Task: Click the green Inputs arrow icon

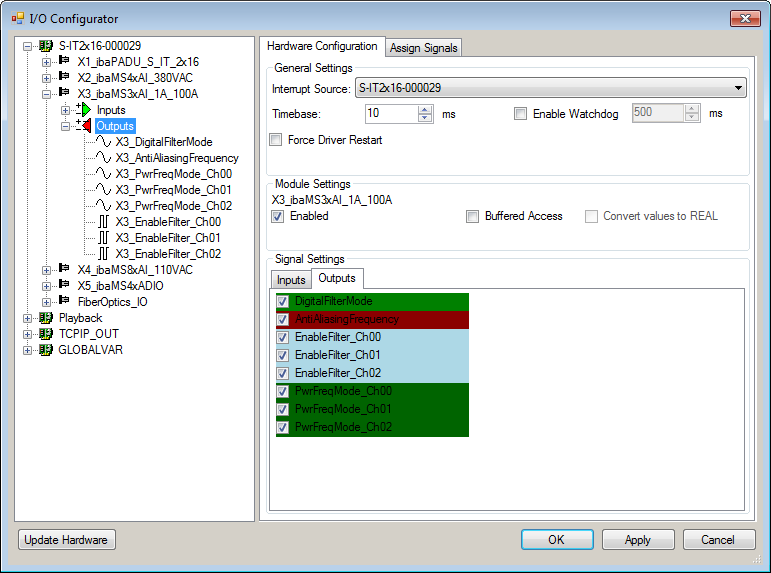Action: coord(84,110)
